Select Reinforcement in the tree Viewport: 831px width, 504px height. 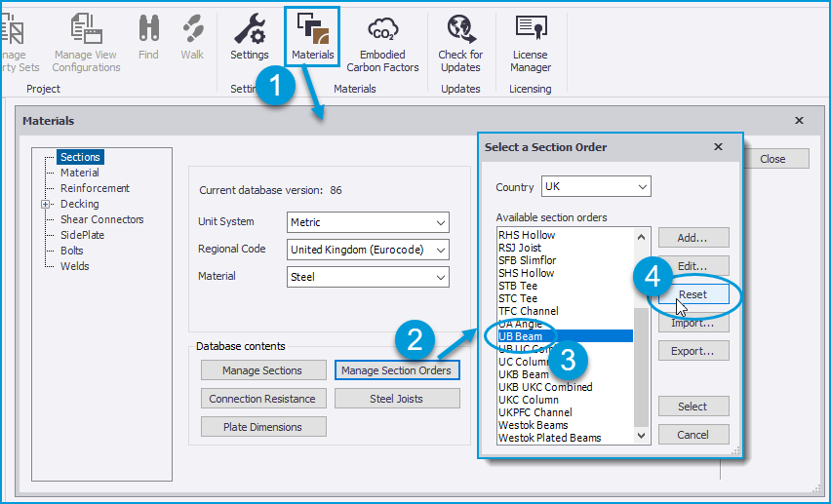[95, 188]
